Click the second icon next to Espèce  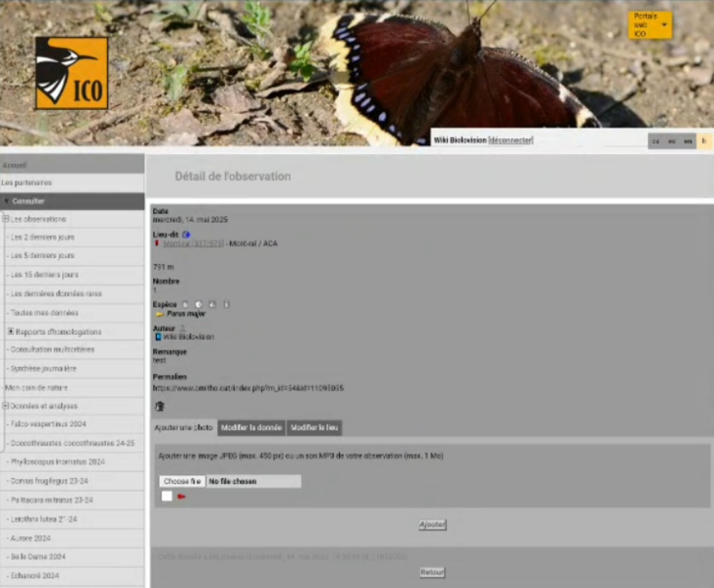[197, 304]
